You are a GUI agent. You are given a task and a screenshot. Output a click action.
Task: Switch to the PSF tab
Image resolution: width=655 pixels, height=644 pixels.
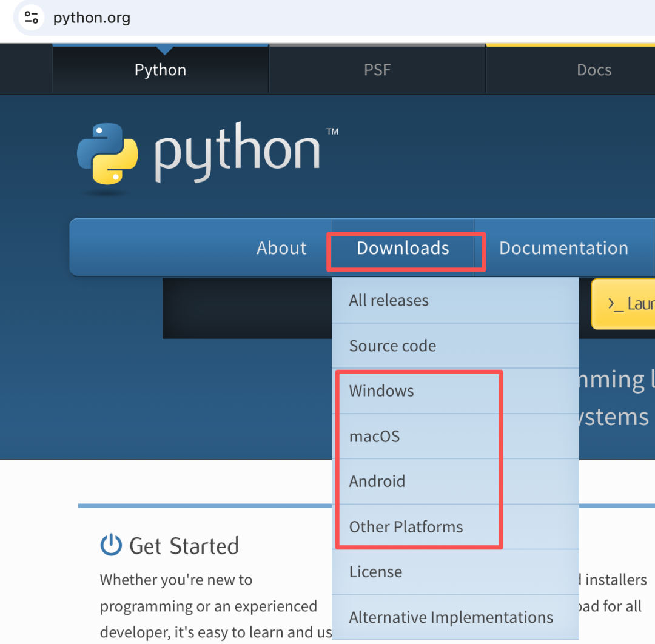(377, 69)
